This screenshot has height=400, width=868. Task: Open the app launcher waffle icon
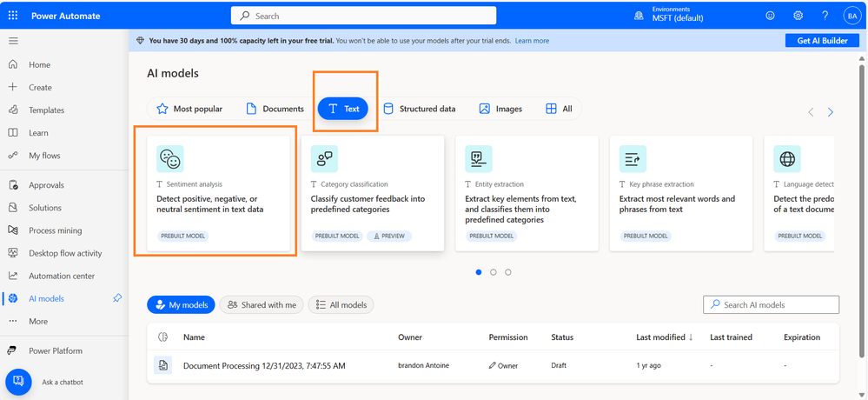click(13, 16)
